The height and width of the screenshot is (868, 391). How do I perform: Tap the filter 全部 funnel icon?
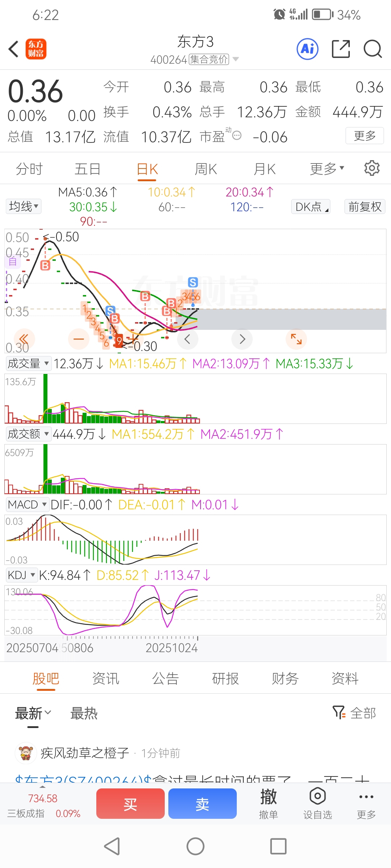pyautogui.click(x=339, y=713)
